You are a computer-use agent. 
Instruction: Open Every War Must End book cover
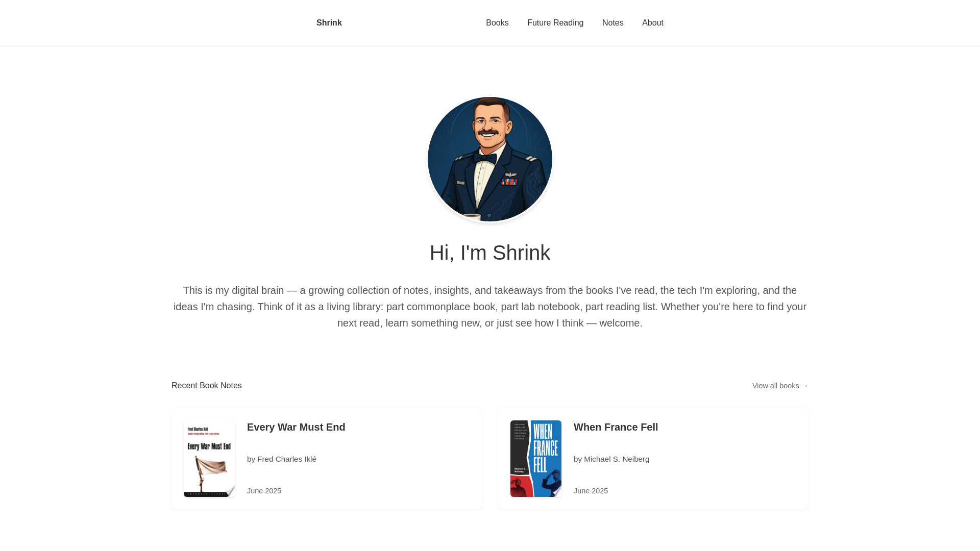[x=209, y=459]
